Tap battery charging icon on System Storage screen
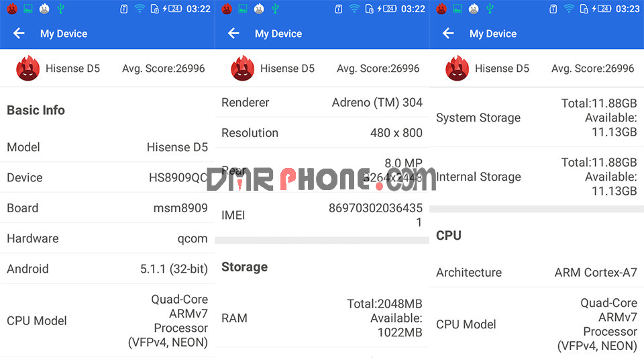644x358 pixels. click(601, 9)
